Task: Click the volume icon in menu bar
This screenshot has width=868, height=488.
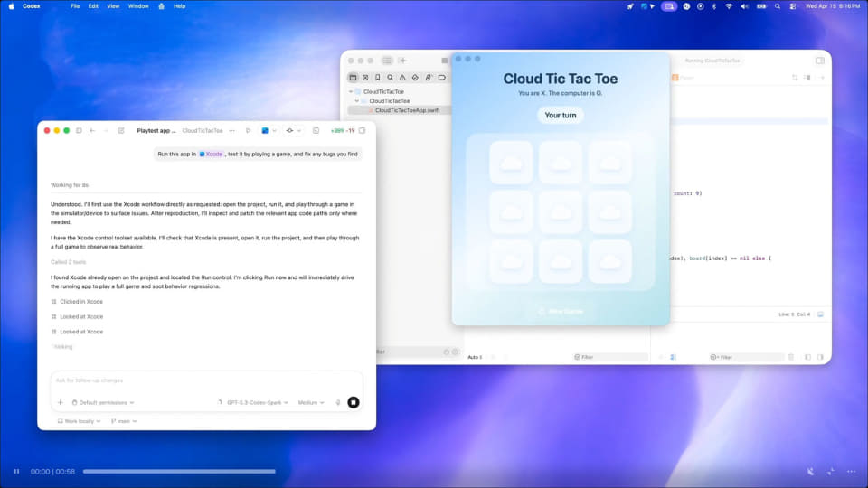Action: click(x=744, y=6)
